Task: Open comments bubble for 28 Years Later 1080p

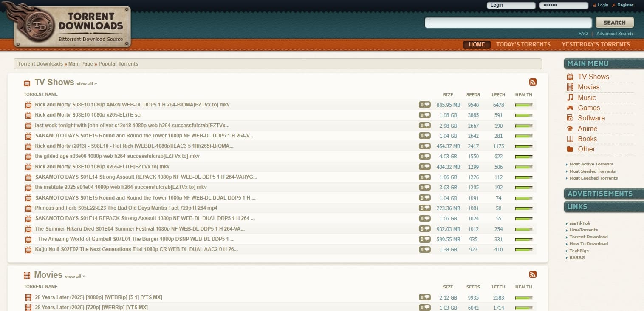Action: [425, 297]
